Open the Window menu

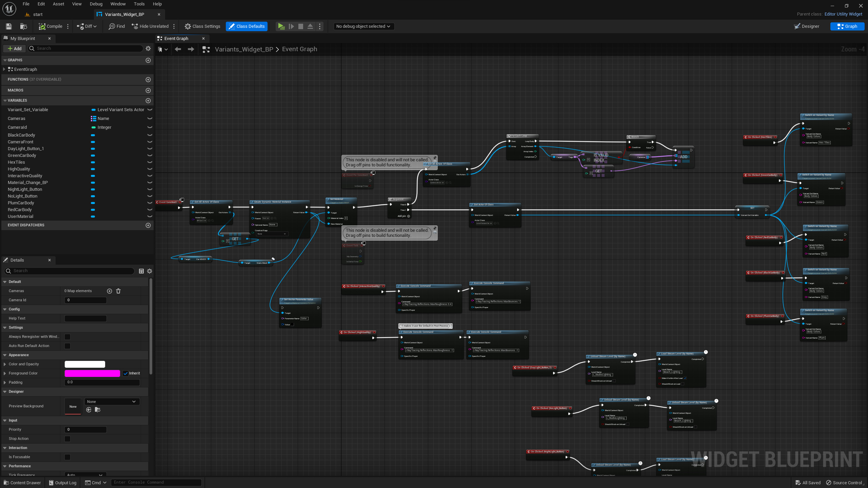tap(118, 4)
